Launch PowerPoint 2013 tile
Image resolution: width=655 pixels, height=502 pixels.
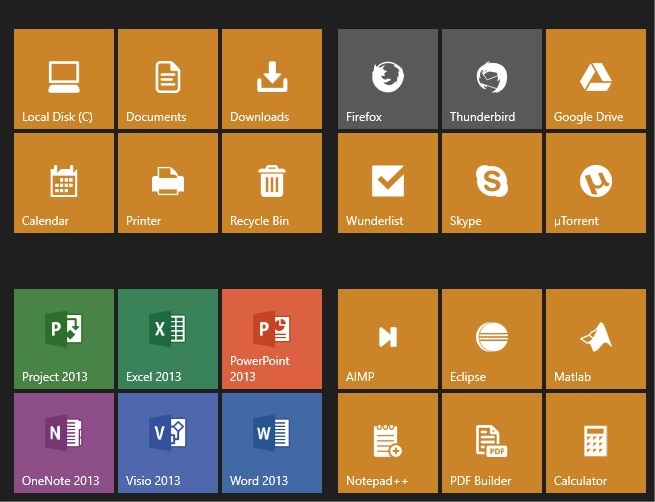point(272,339)
